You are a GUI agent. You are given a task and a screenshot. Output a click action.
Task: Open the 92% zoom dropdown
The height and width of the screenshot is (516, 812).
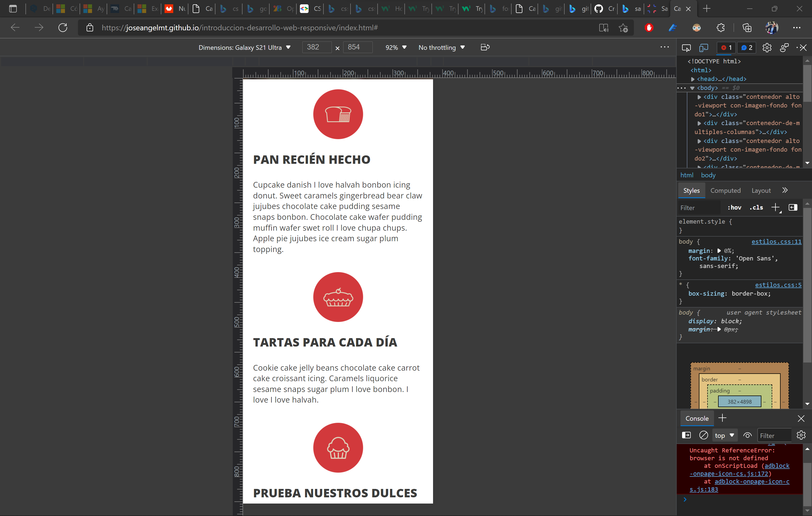pyautogui.click(x=396, y=47)
